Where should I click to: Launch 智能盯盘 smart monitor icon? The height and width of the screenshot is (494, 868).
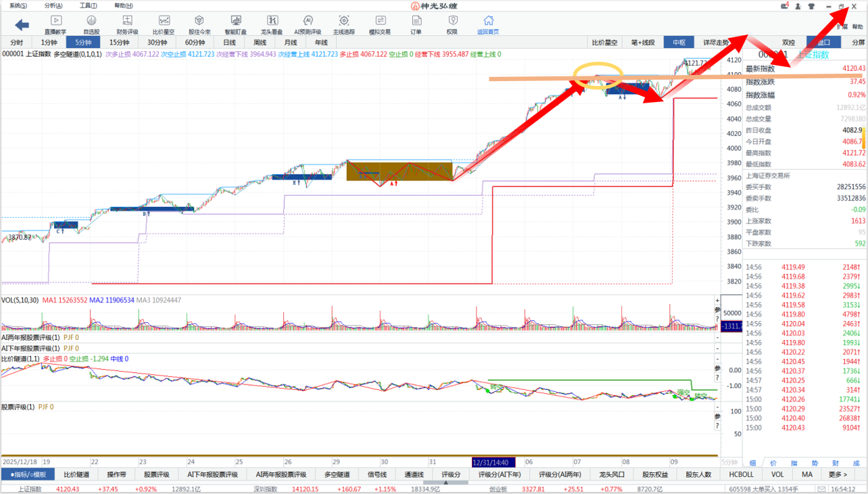pos(235,25)
